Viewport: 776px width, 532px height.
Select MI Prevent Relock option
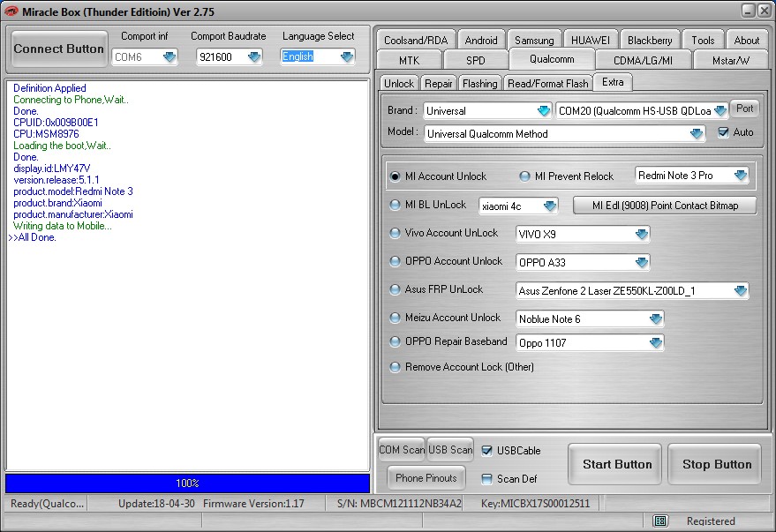(x=524, y=176)
